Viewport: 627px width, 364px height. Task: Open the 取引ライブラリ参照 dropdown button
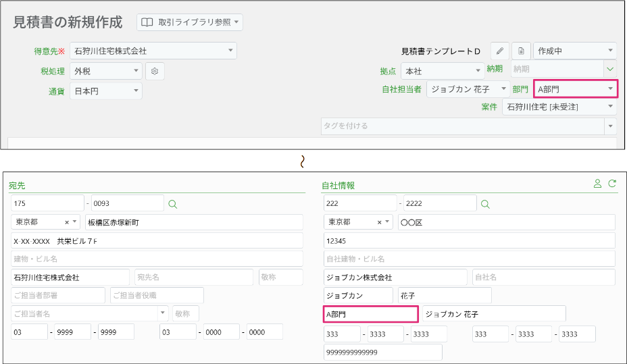[x=190, y=22]
